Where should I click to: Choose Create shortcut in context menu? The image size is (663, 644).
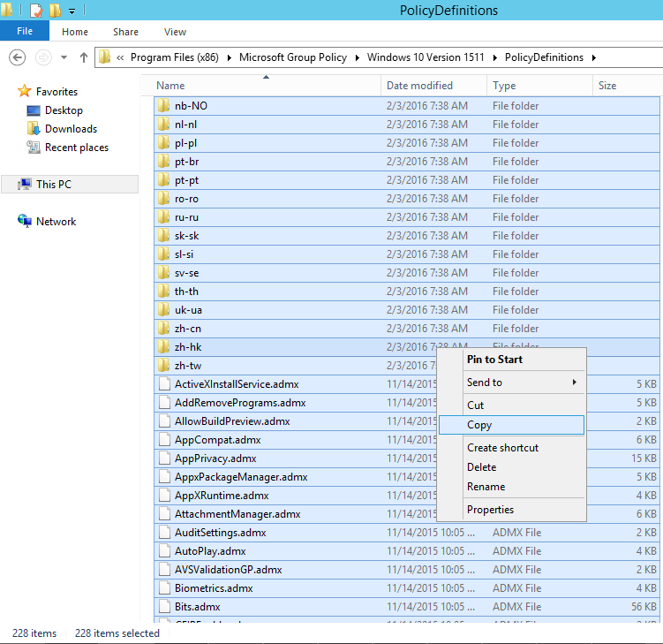pos(511,448)
